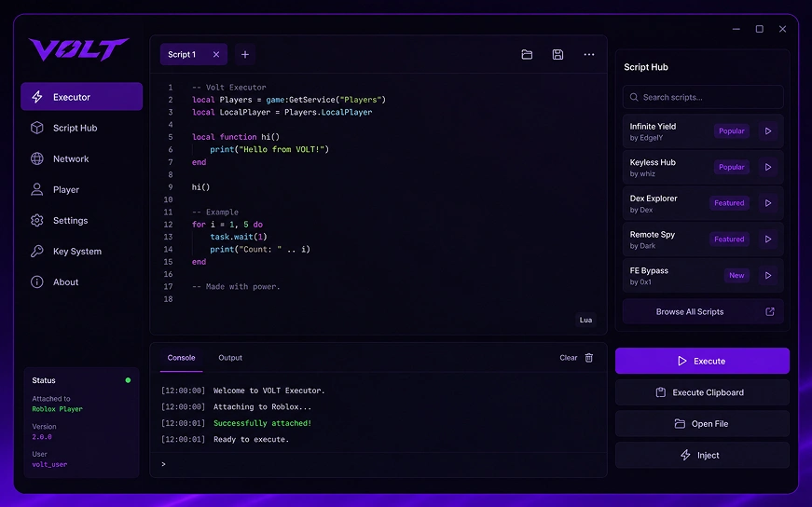812x507 pixels.
Task: Switch to the Output tab
Action: (x=230, y=358)
